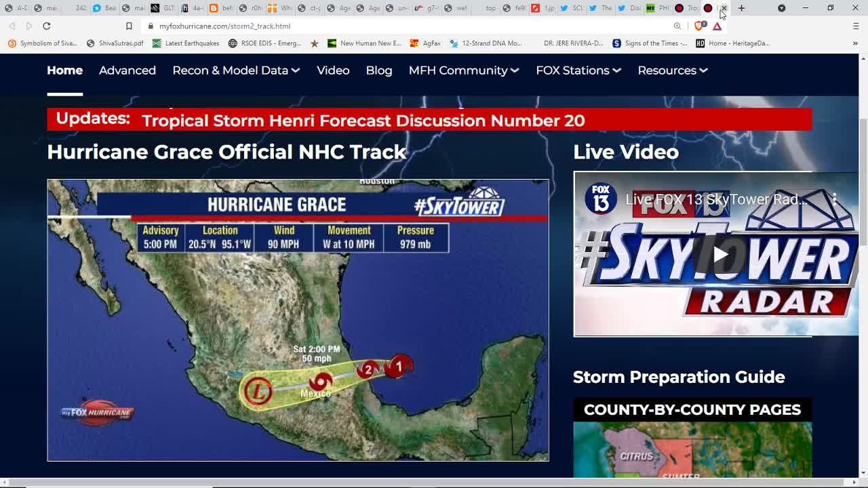Viewport: 868px width, 488px height.
Task: Open tab search circle dropdown icon
Action: [x=781, y=8]
